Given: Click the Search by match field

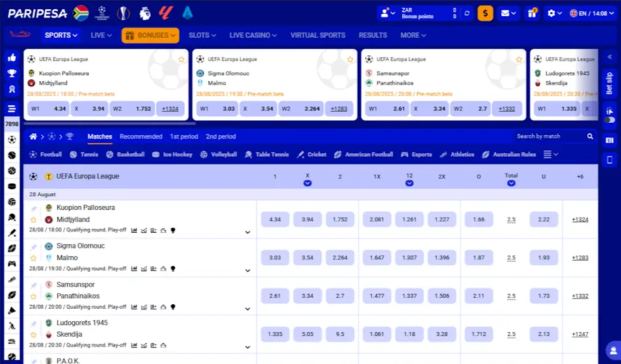Looking at the screenshot, I should click(x=549, y=136).
